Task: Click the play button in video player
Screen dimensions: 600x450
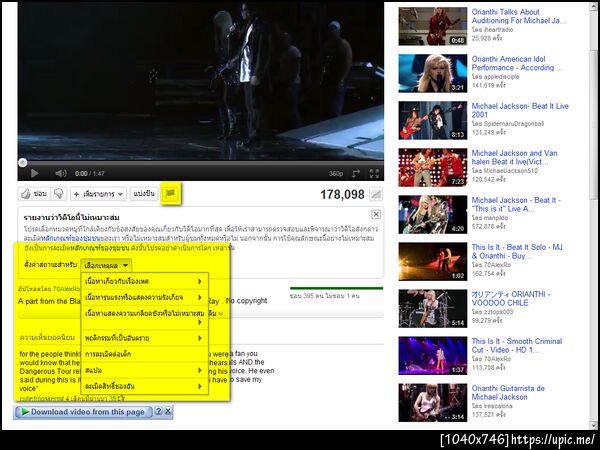Action: click(34, 174)
